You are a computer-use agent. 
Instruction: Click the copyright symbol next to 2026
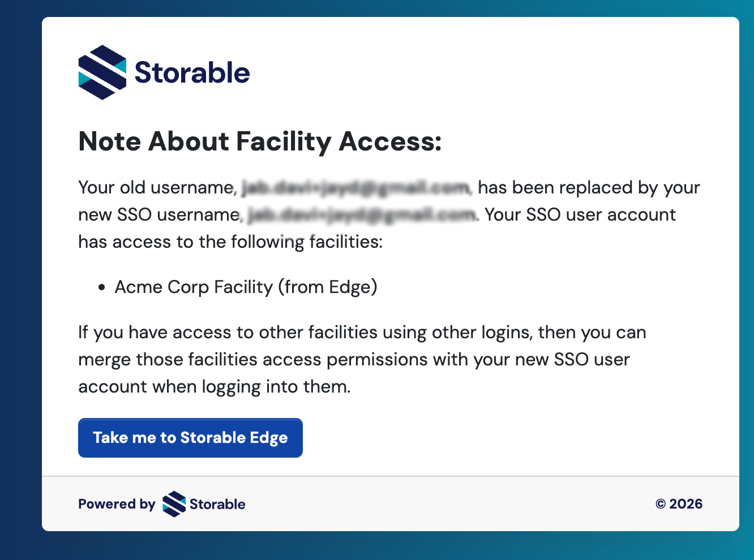[660, 503]
